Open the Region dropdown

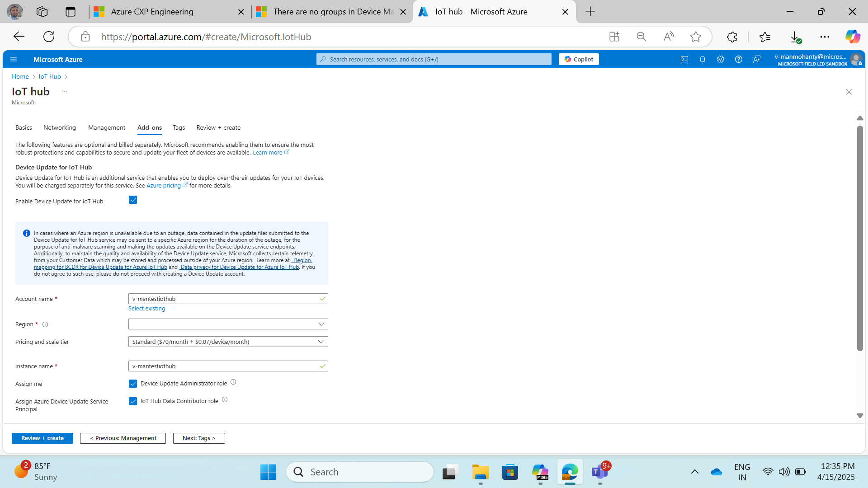point(228,324)
